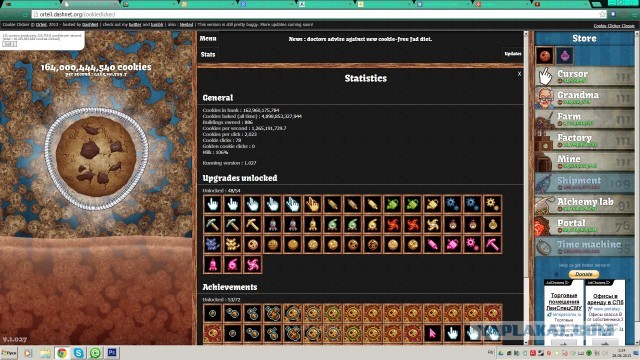Select the pink alchemy flask upgrade icon
The image size is (640, 360).
233,264
